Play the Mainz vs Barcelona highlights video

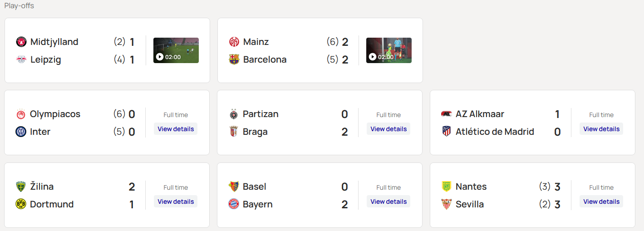(x=388, y=50)
